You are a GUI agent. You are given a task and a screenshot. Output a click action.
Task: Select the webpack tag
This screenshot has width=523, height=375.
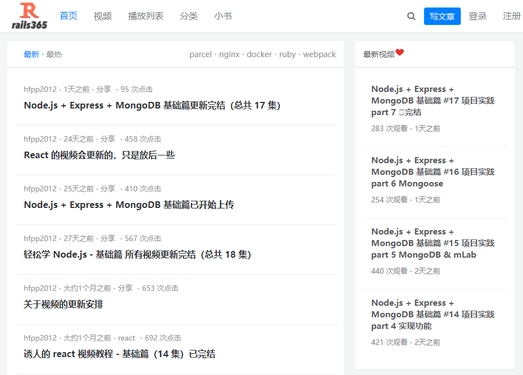319,54
